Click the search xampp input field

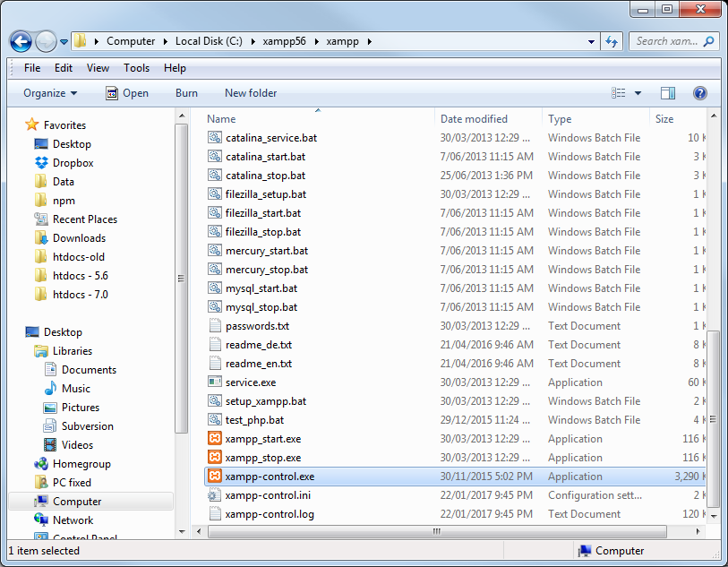[x=667, y=41]
